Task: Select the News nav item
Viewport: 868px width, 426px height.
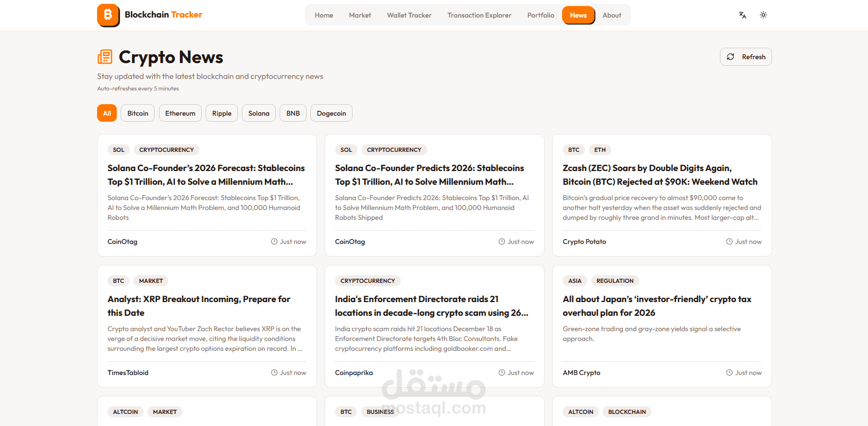Action: coord(578,15)
